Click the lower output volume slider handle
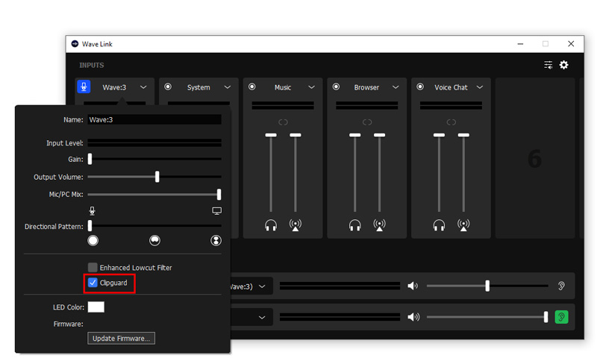This screenshot has height=364, width=597. pyautogui.click(x=546, y=317)
